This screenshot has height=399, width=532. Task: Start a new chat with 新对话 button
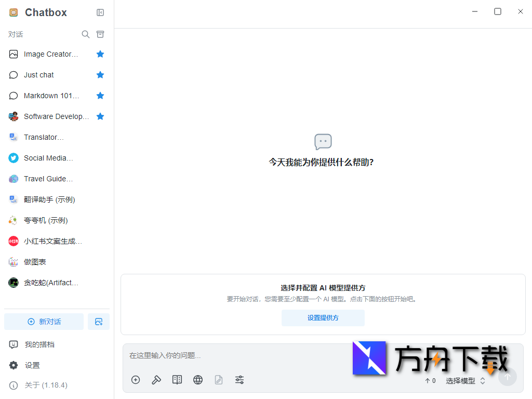44,322
